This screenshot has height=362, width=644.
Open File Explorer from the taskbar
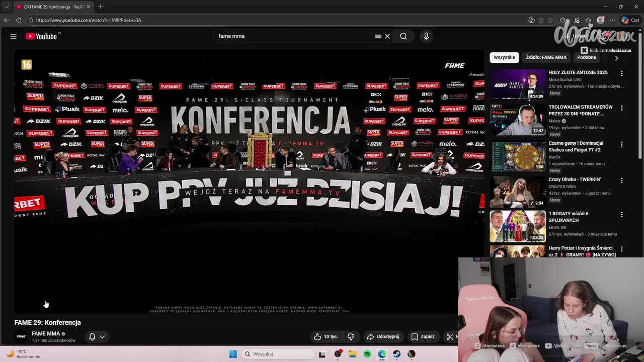[353, 354]
